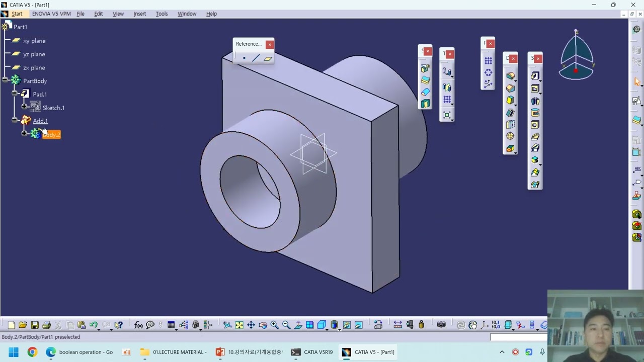Viewport: 644px width, 362px height.
Task: Select the Shaft tool icon
Action: click(x=535, y=101)
